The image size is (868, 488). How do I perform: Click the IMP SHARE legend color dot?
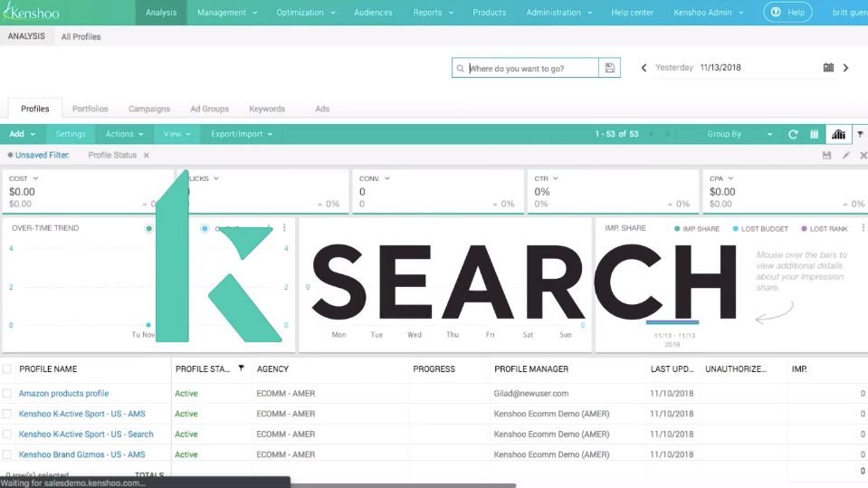pos(676,229)
